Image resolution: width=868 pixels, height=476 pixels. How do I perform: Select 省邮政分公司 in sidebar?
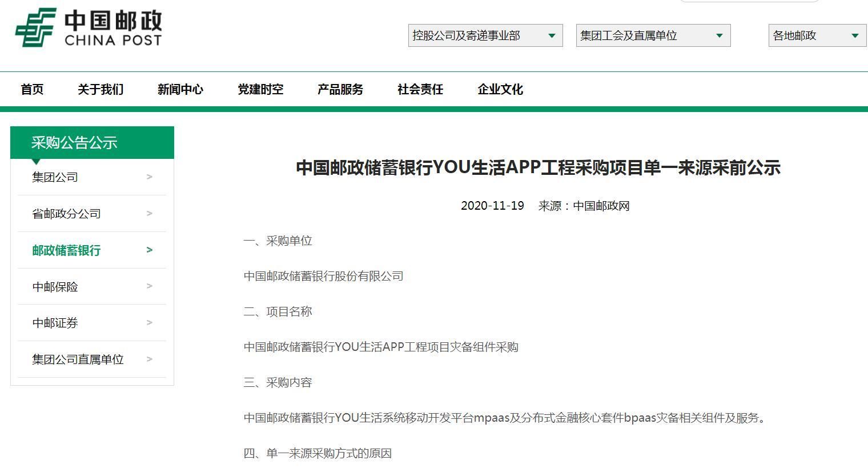pos(92,214)
